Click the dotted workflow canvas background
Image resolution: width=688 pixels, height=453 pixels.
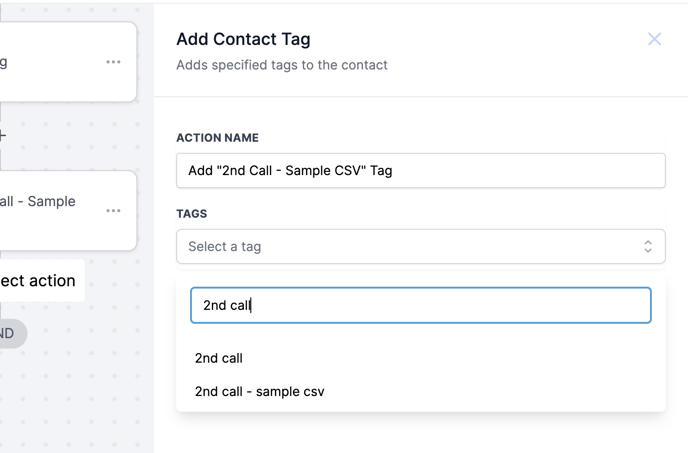[80, 390]
